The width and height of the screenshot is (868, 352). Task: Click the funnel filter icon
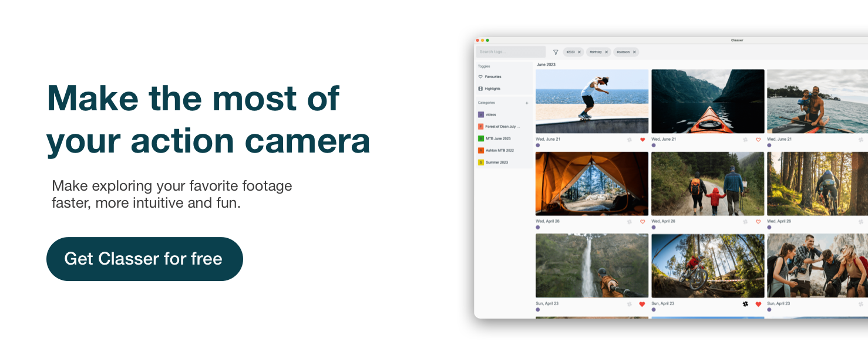click(x=556, y=52)
